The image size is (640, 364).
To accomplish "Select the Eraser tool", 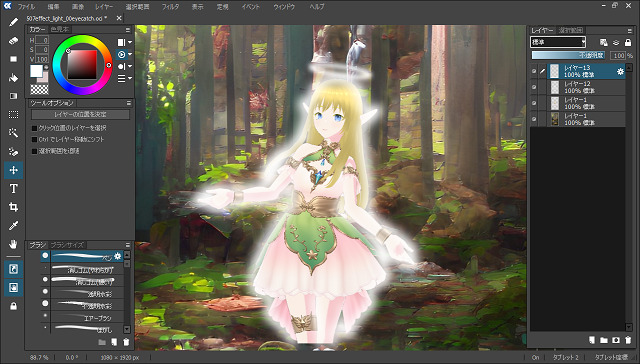I will 13,40.
